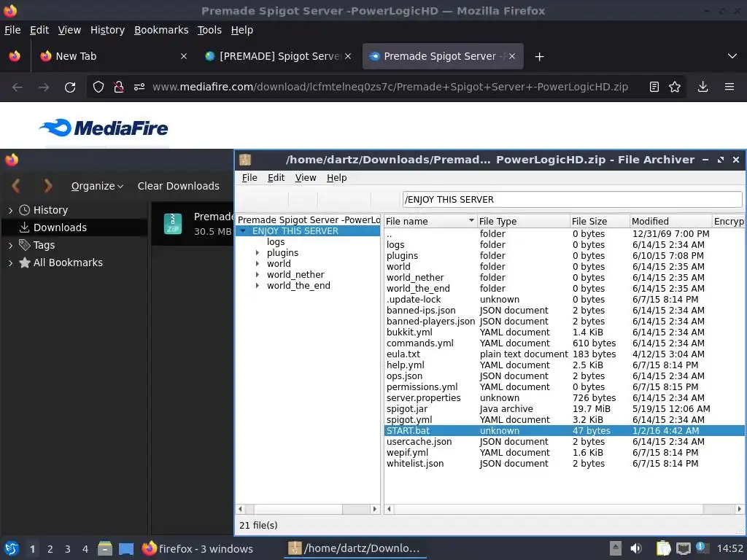Sort by the Modified column header
Viewport: 747px width, 560px height.
670,221
